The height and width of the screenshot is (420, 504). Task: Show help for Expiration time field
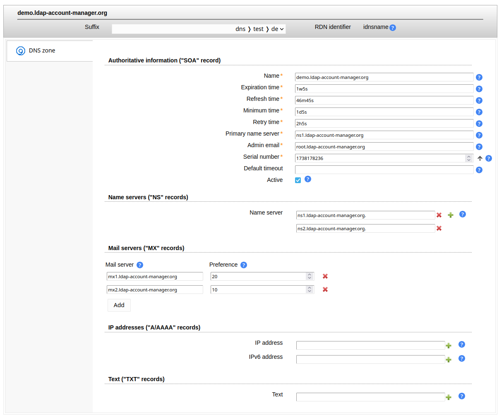click(479, 89)
